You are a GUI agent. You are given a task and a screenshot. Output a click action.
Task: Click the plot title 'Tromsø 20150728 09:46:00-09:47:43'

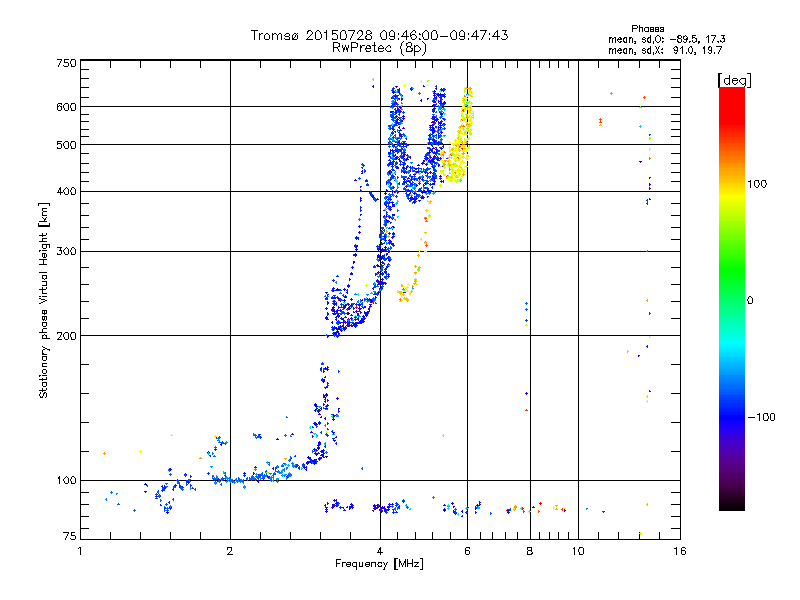[x=379, y=35]
